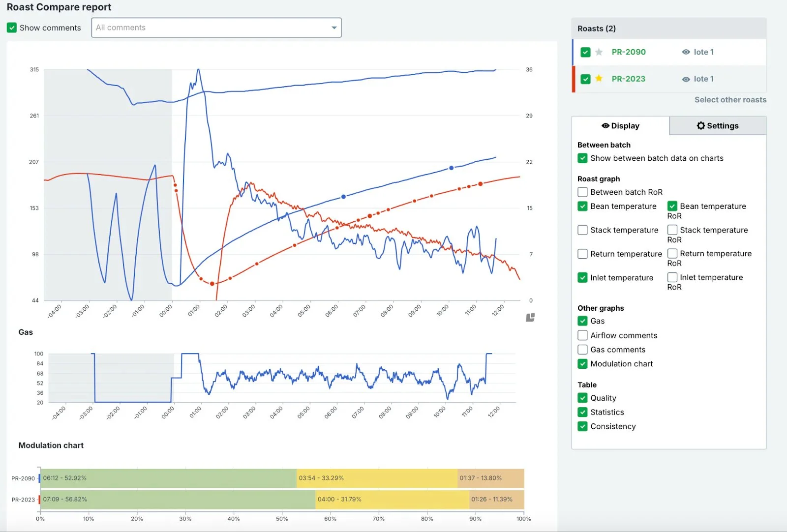Enable Between batch RoR
This screenshot has width=787, height=532.
582,192
